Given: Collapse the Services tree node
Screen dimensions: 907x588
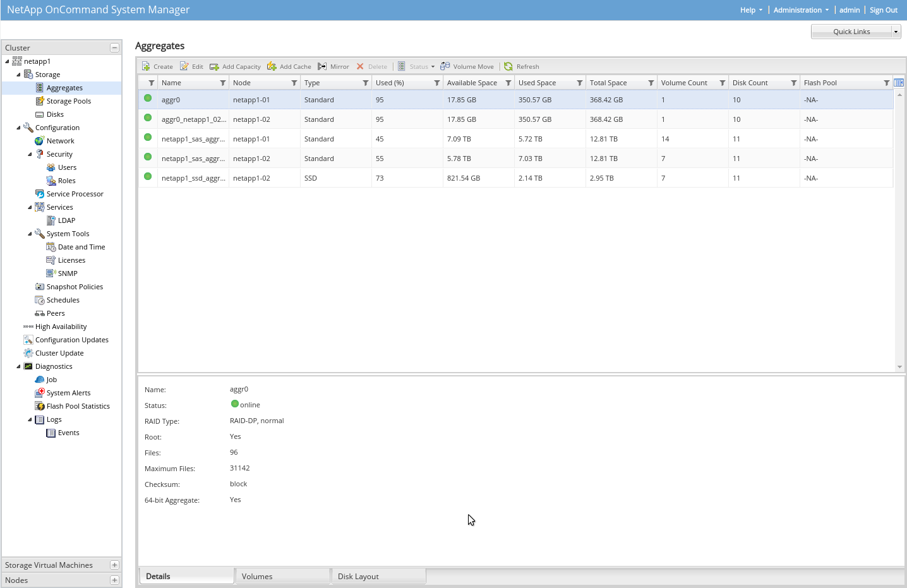Looking at the screenshot, I should point(30,207).
